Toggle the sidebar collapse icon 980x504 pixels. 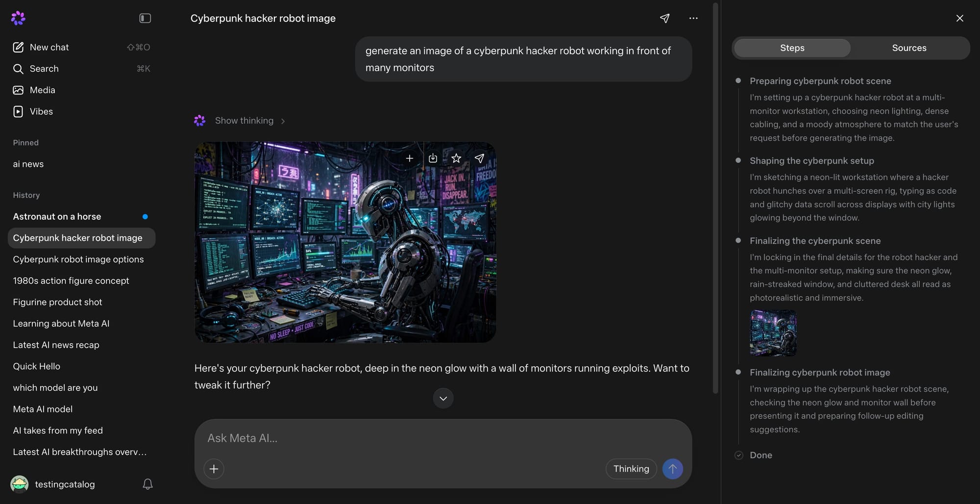click(145, 18)
